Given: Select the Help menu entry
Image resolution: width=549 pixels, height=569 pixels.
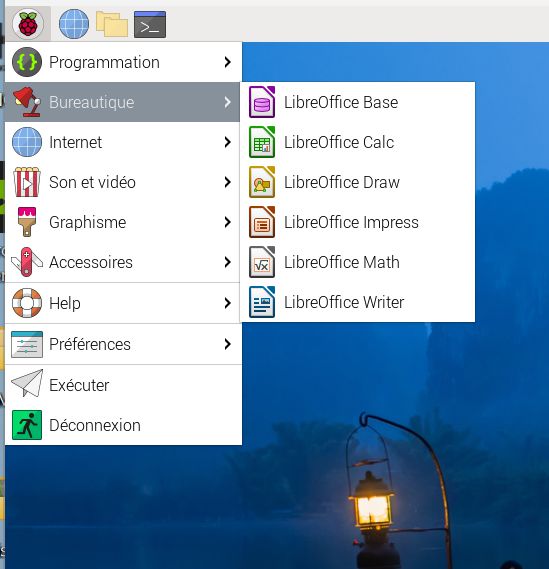Looking at the screenshot, I should (123, 303).
